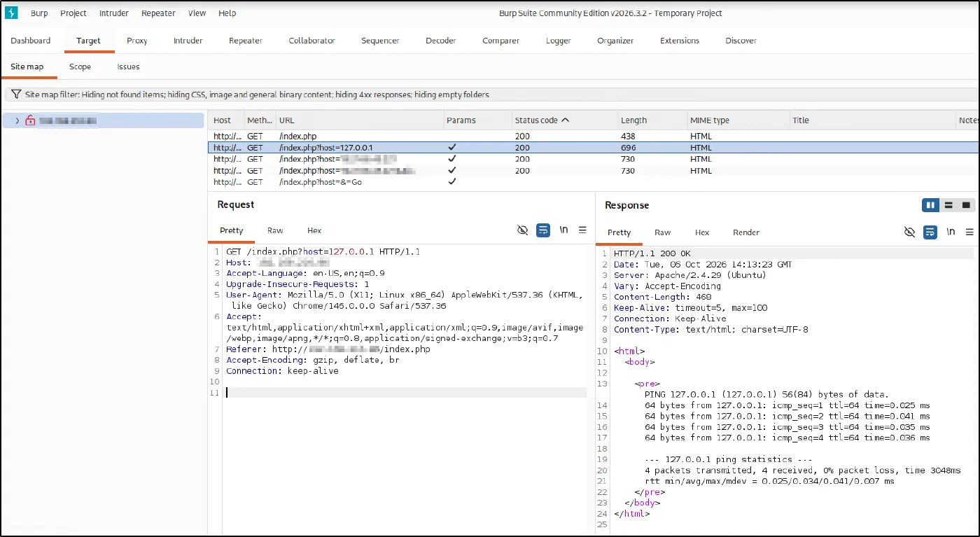
Task: Open Request panel hamburger options menu
Action: (582, 230)
